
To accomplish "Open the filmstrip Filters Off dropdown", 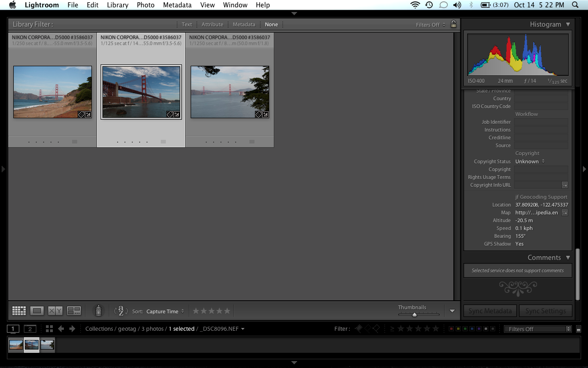I will coord(537,329).
